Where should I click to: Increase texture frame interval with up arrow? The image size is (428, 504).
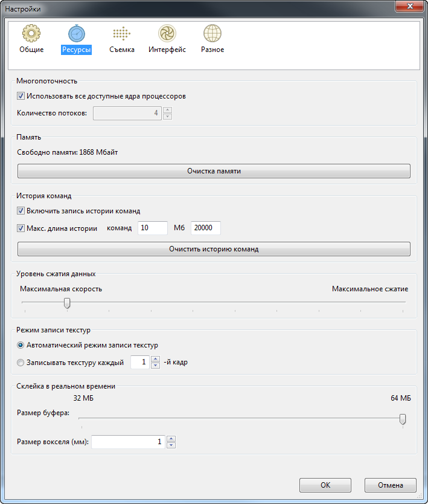[x=155, y=359]
